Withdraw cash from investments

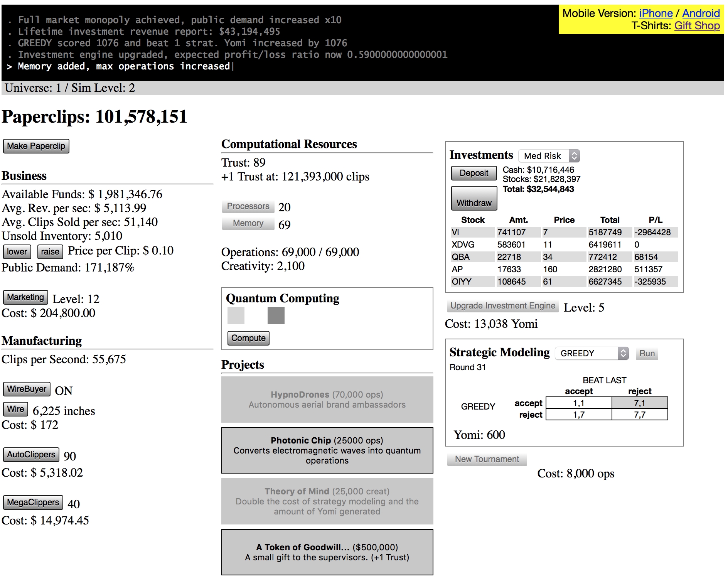point(474,198)
